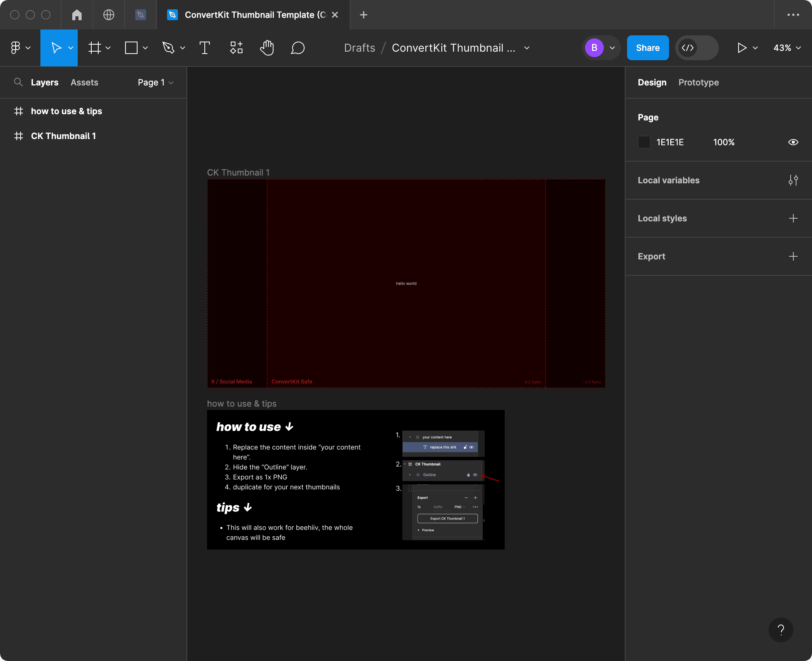Open Frame tool options dropdown
The width and height of the screenshot is (812, 661).
tap(108, 48)
